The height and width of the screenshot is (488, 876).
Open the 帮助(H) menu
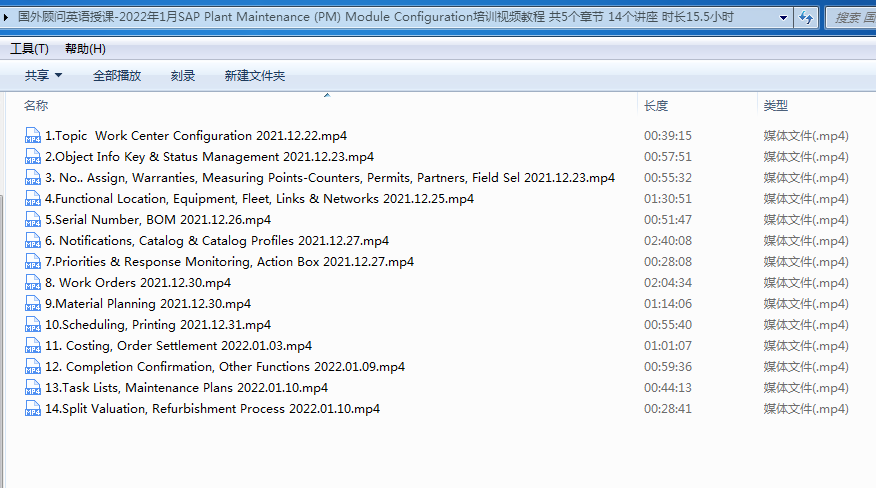pyautogui.click(x=85, y=49)
